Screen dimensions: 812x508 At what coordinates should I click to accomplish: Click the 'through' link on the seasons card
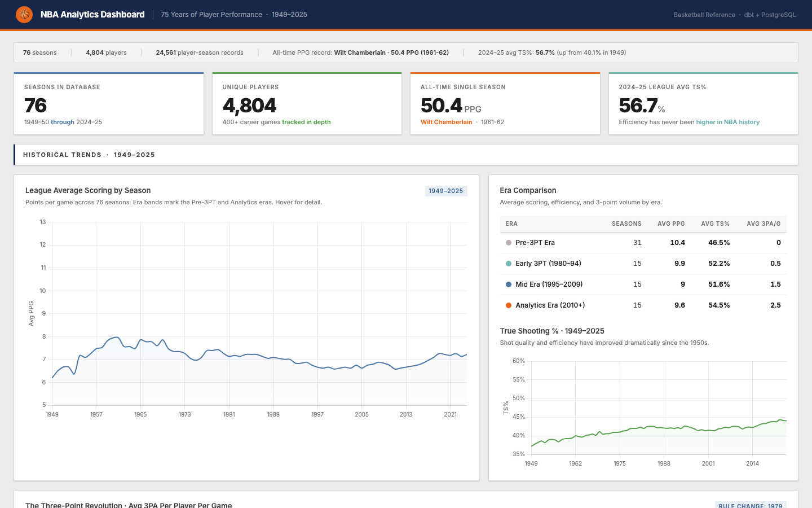62,121
